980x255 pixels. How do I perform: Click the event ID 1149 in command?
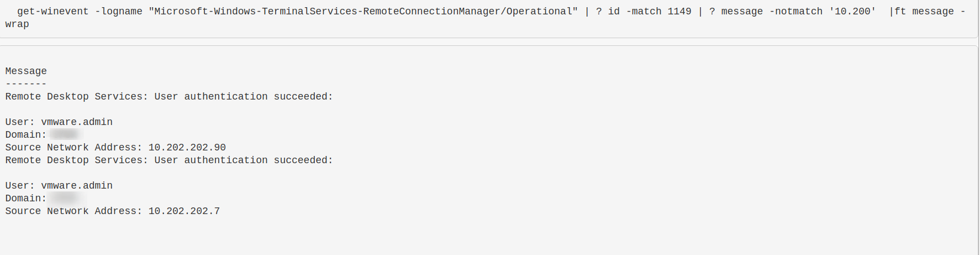[679, 12]
